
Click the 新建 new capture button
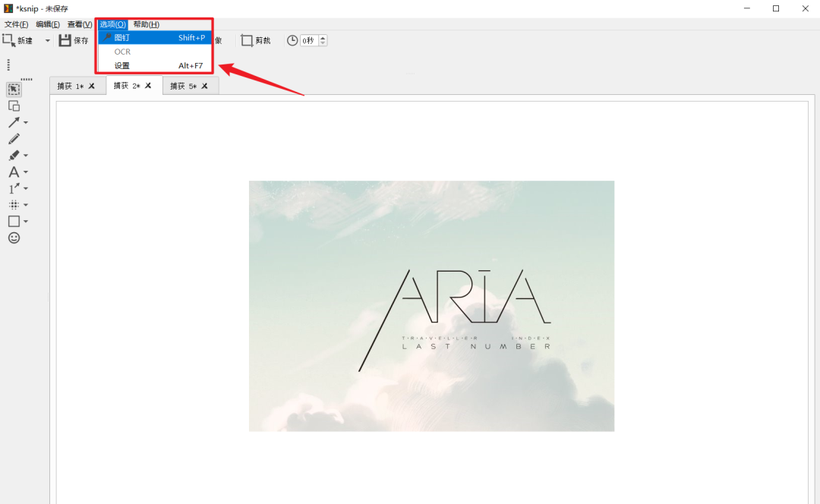click(17, 40)
